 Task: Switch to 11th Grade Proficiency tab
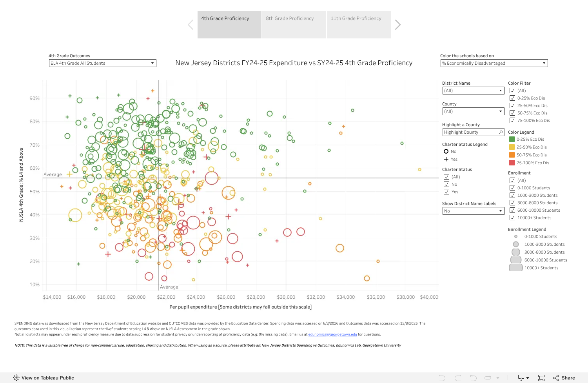tap(359, 25)
